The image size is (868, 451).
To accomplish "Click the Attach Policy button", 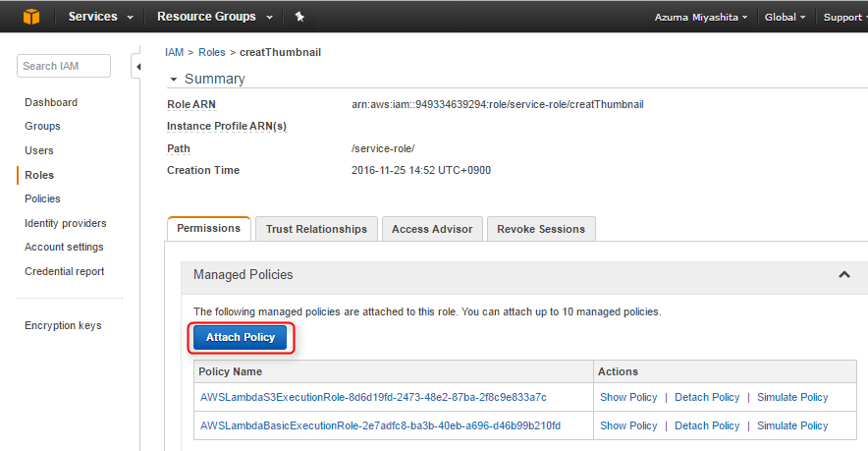I will click(241, 337).
